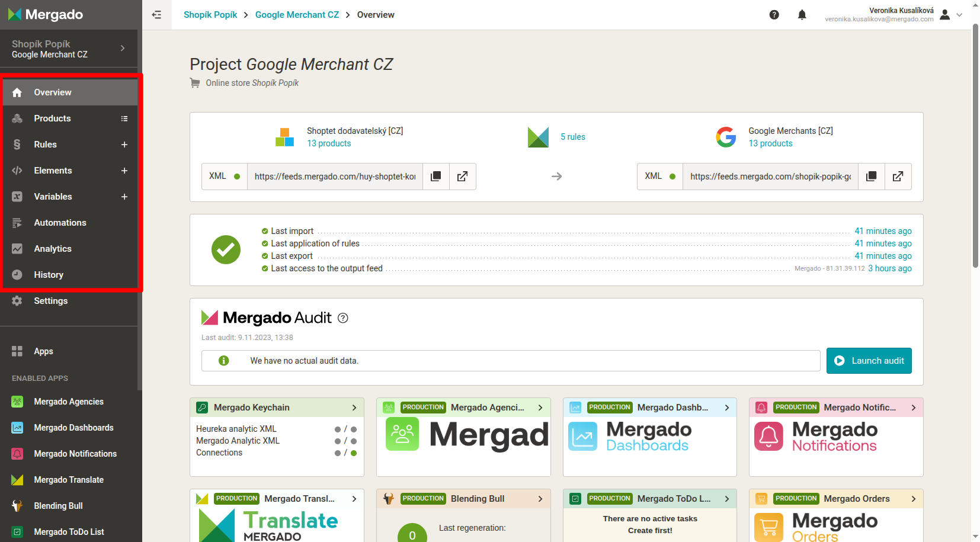Copy the Google Merchants output feed URL

(x=871, y=177)
